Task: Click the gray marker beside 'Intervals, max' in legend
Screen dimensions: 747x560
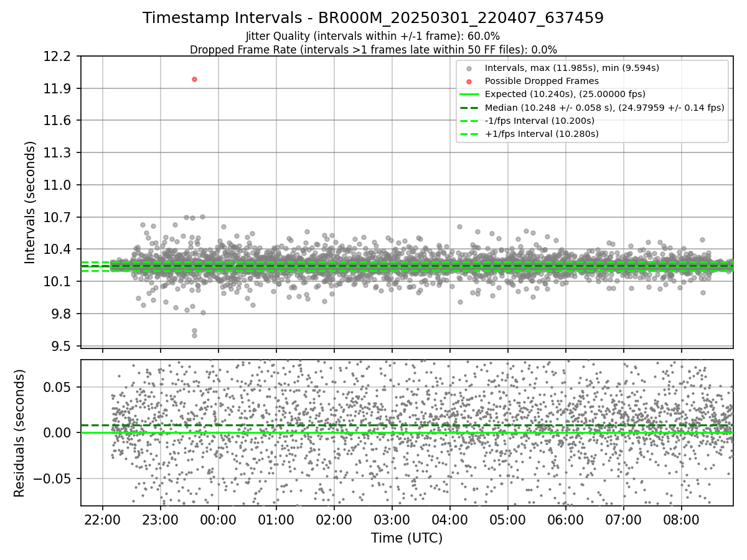Action: [468, 68]
